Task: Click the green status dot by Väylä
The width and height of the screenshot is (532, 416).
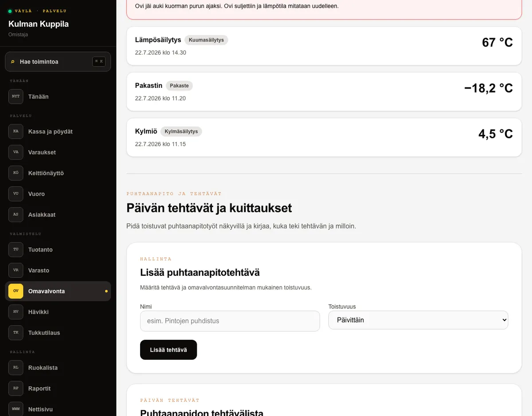Action: tap(10, 11)
